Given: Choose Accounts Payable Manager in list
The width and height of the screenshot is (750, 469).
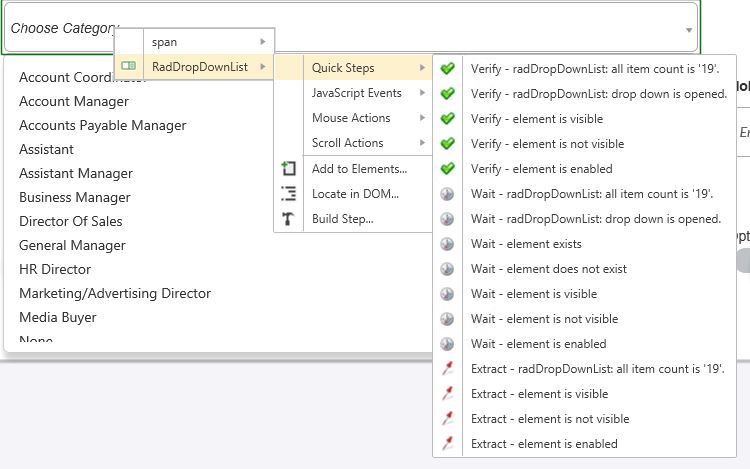Looking at the screenshot, I should (x=103, y=125).
